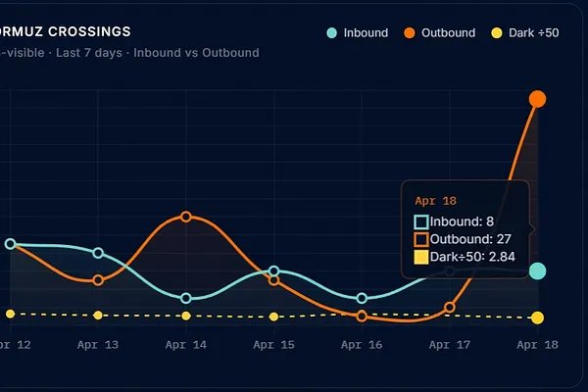Select the teal Inbound point on Apr 16
This screenshot has height=392, width=588.
pyautogui.click(x=362, y=298)
